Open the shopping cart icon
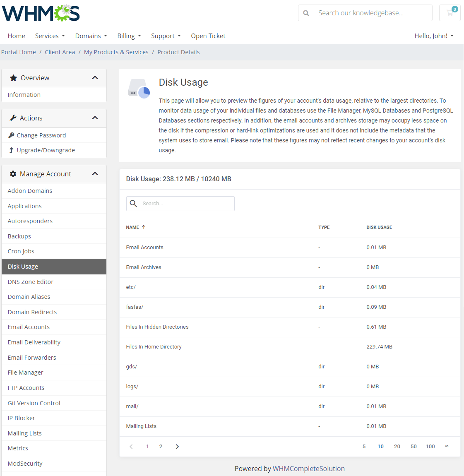This screenshot has height=476, width=464. tap(450, 13)
